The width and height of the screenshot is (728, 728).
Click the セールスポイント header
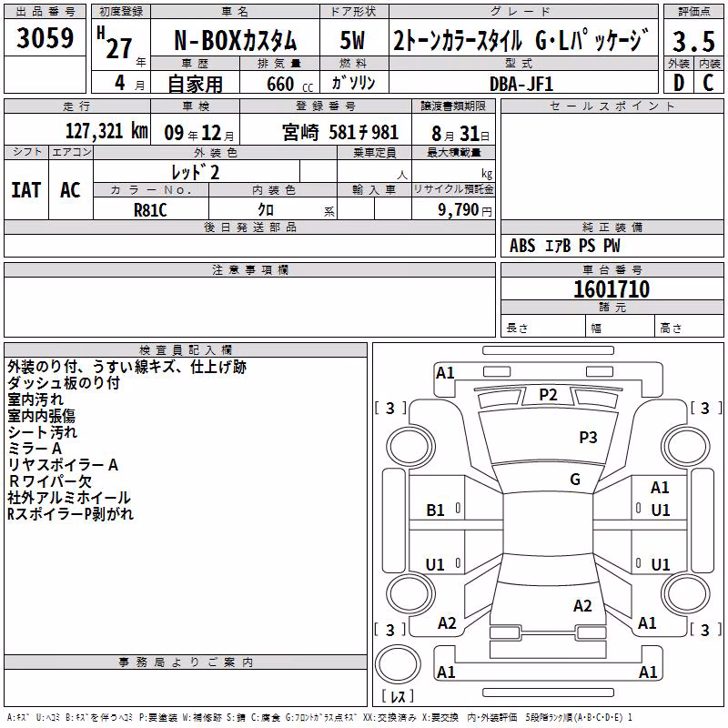(612, 106)
